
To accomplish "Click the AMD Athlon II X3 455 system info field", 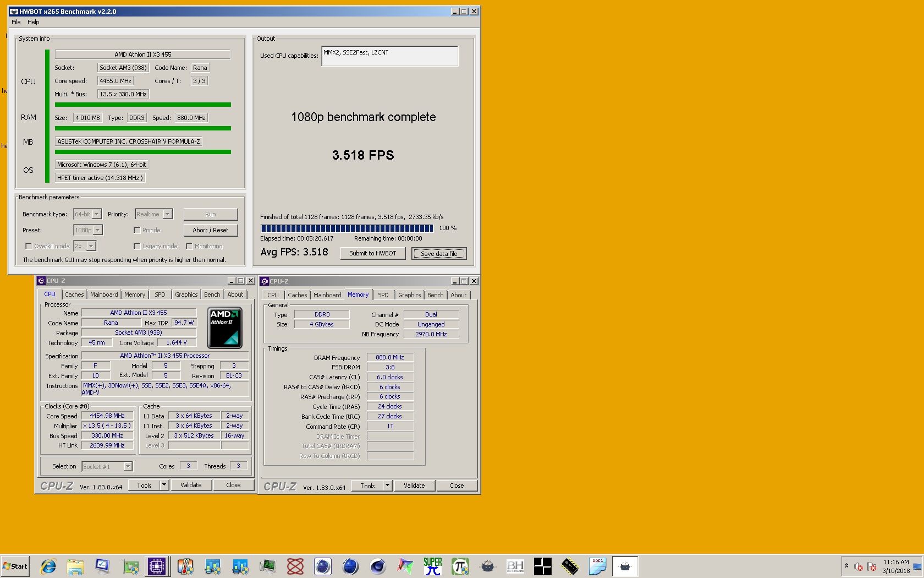I will click(x=142, y=54).
